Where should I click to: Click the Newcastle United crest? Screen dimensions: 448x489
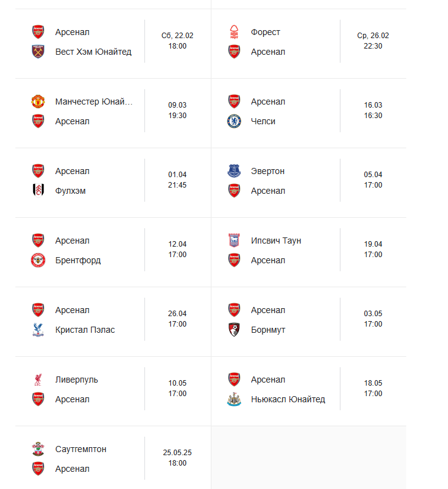(234, 399)
